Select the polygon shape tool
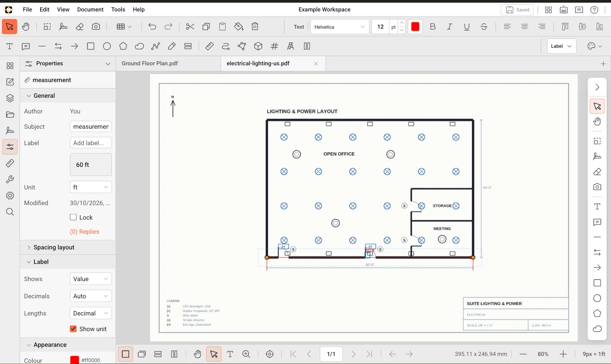 click(123, 46)
